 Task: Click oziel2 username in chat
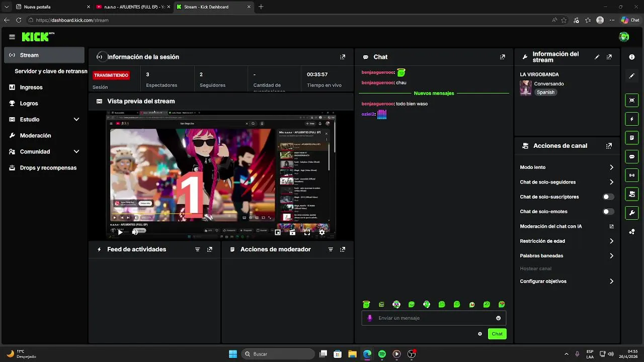[368, 114]
